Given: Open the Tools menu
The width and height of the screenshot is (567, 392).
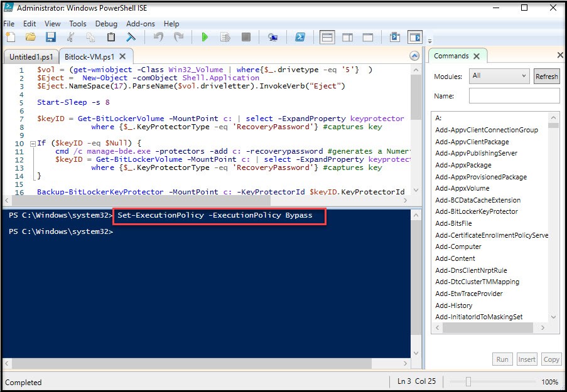Looking at the screenshot, I should tap(78, 24).
